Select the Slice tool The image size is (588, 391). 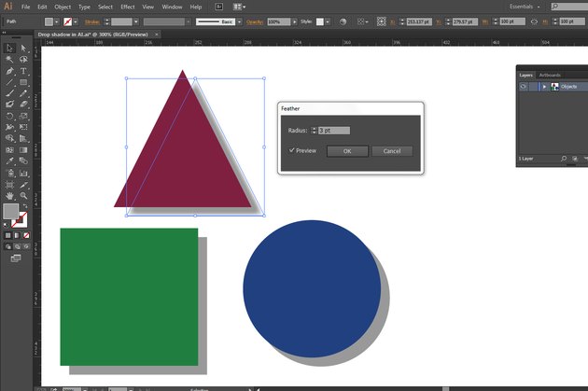[x=23, y=185]
